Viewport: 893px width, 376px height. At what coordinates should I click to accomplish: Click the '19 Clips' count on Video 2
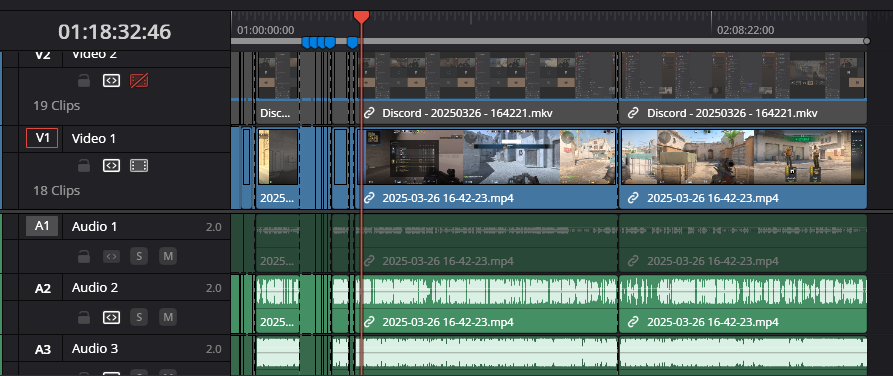coord(56,105)
